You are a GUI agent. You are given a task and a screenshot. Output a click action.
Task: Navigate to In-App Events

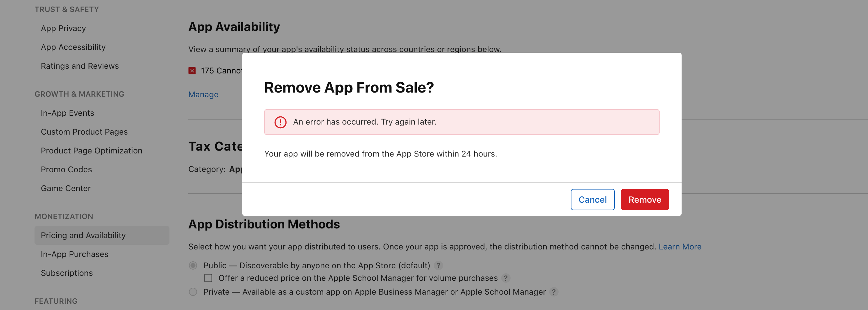point(67,113)
